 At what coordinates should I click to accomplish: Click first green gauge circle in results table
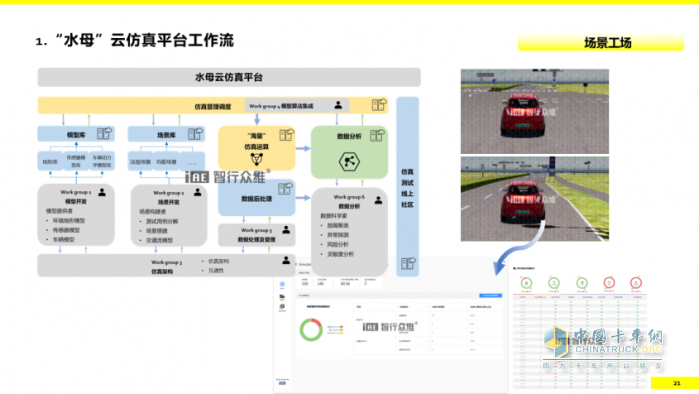(x=526, y=283)
